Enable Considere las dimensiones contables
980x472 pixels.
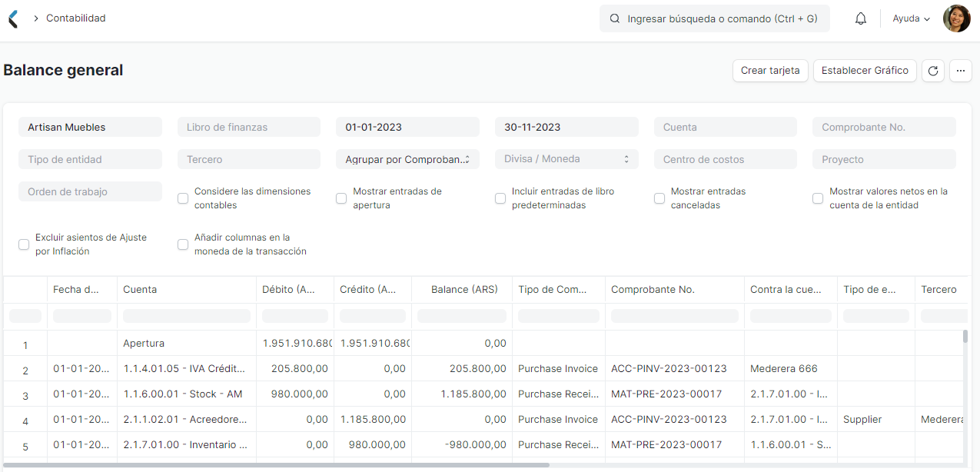click(x=183, y=198)
